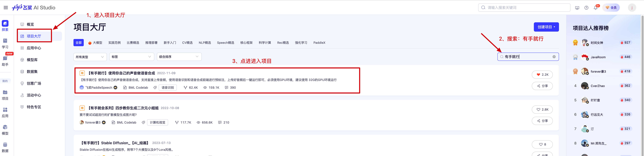Screen dimensions: 644x156
Task: Click the notification bell icon
Action: click(x=596, y=8)
